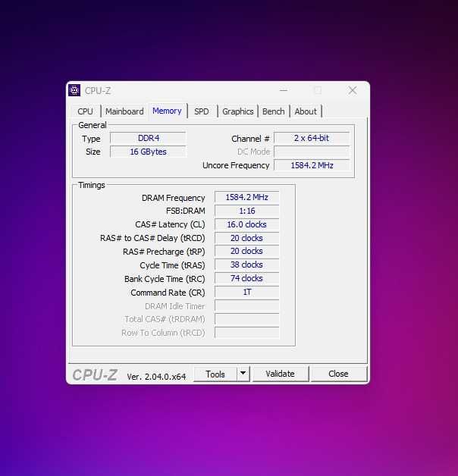Click the Close button at bottom
The width and height of the screenshot is (458, 476).
coord(338,374)
